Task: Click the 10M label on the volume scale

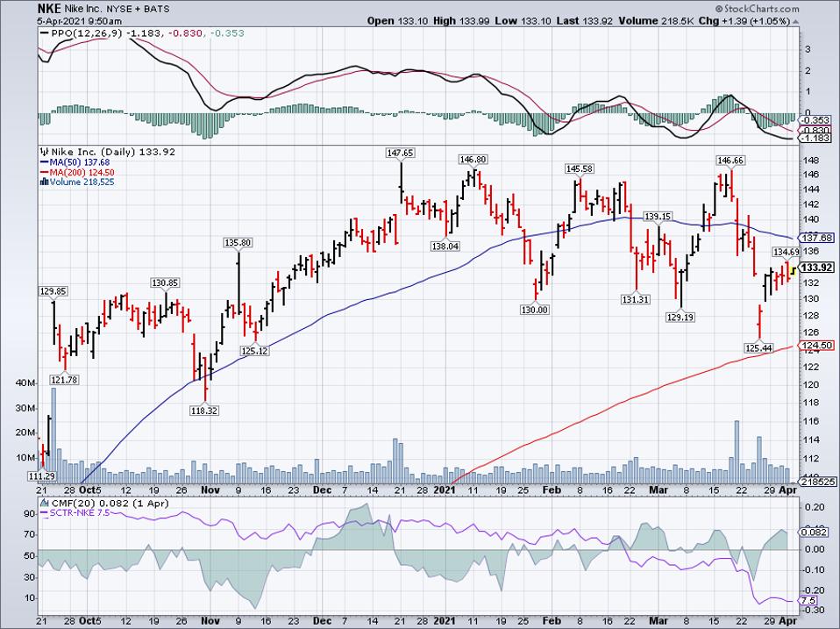Action: [x=25, y=458]
